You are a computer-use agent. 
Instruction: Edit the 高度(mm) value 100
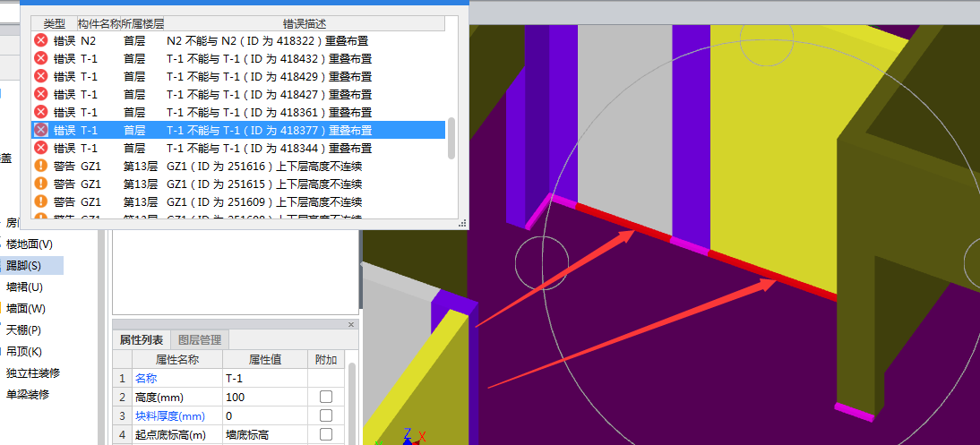click(x=264, y=397)
